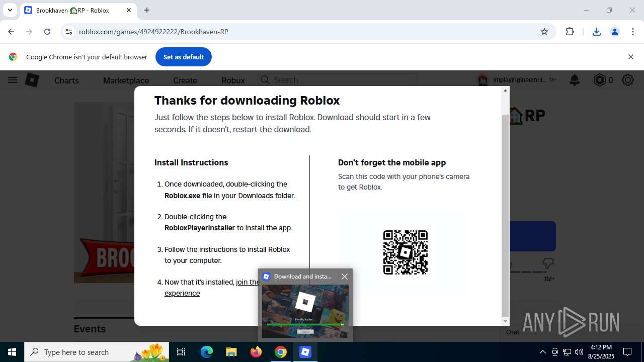Image resolution: width=644 pixels, height=362 pixels.
Task: Reload the Roblox page
Action: [x=47, y=32]
